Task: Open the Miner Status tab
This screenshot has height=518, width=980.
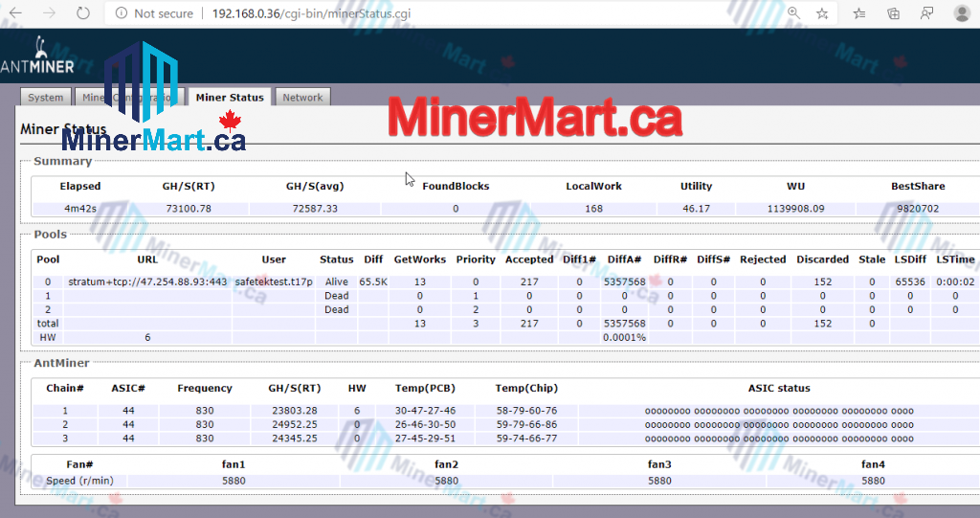Action: pyautogui.click(x=230, y=98)
